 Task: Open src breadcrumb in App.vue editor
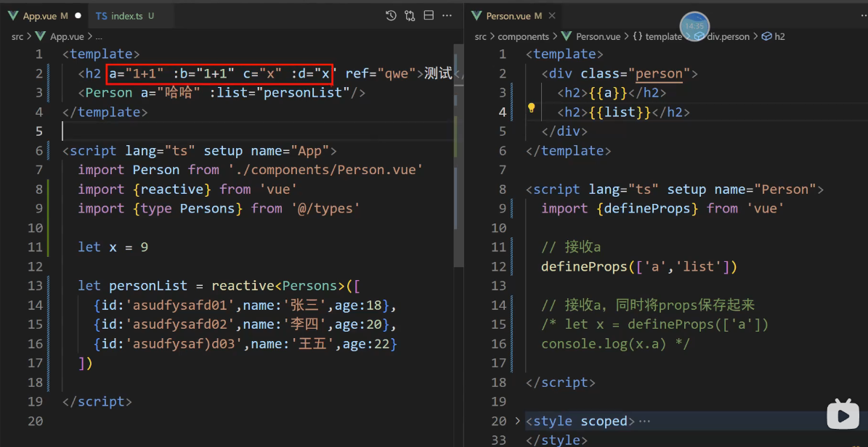[17, 37]
